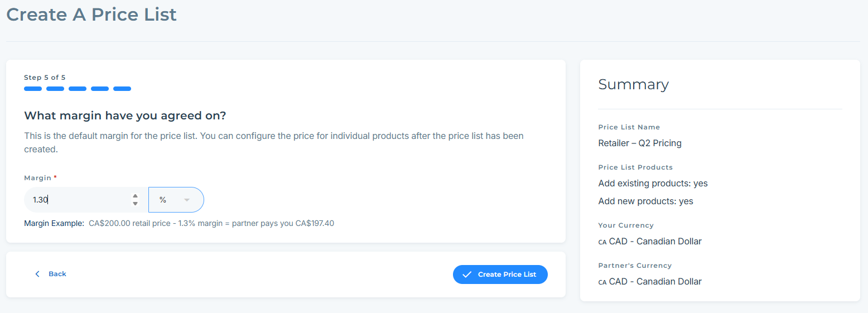Click the CA flag icon under Your Currency
This screenshot has width=868, height=313.
[602, 242]
